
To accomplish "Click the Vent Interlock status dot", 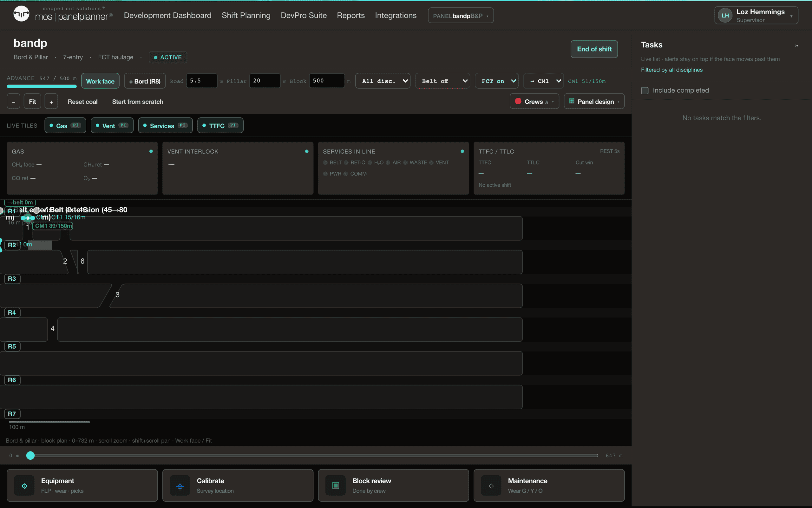I will [307, 151].
